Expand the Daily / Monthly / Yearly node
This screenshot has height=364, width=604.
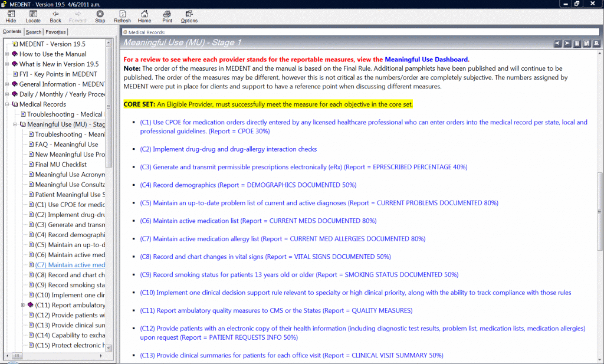7,94
